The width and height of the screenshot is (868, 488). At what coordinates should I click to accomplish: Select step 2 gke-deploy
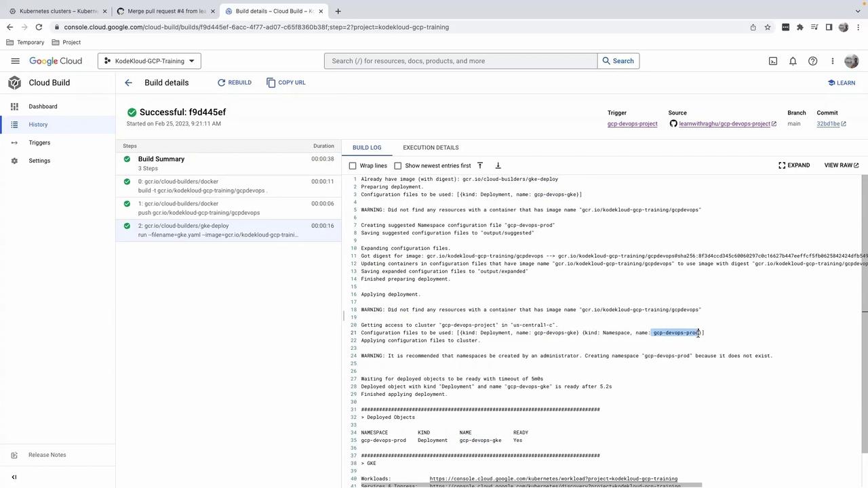(x=229, y=230)
